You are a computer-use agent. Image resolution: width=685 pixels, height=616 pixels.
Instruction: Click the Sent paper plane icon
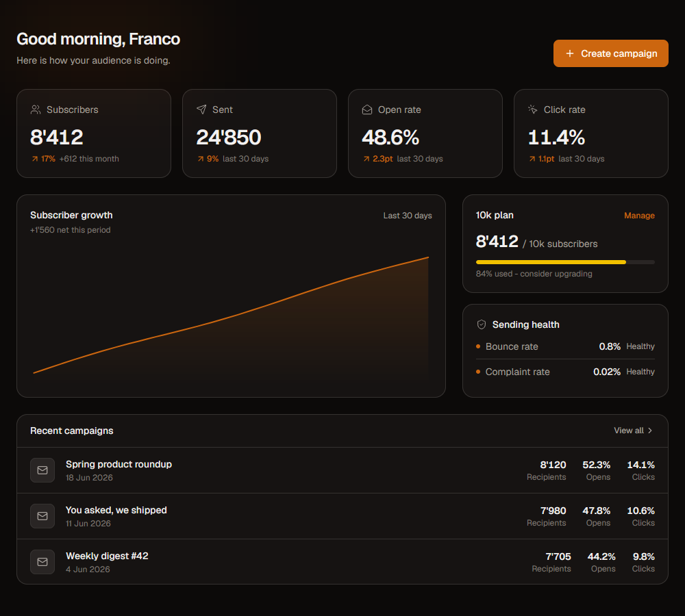201,110
